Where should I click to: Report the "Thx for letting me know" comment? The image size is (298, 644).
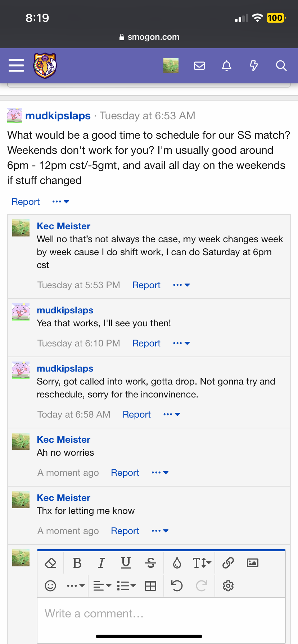[x=125, y=531]
